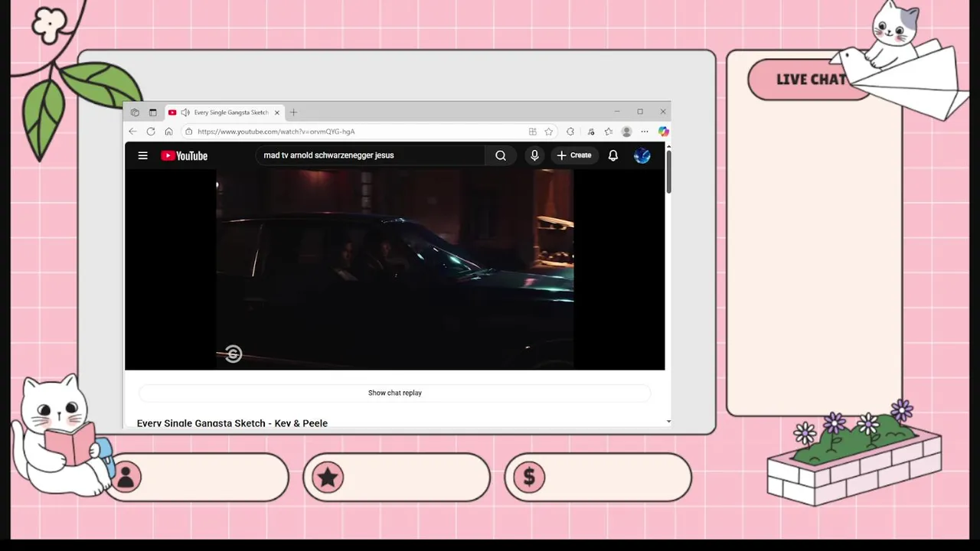Open the address bar apps grid icon

[x=533, y=132]
